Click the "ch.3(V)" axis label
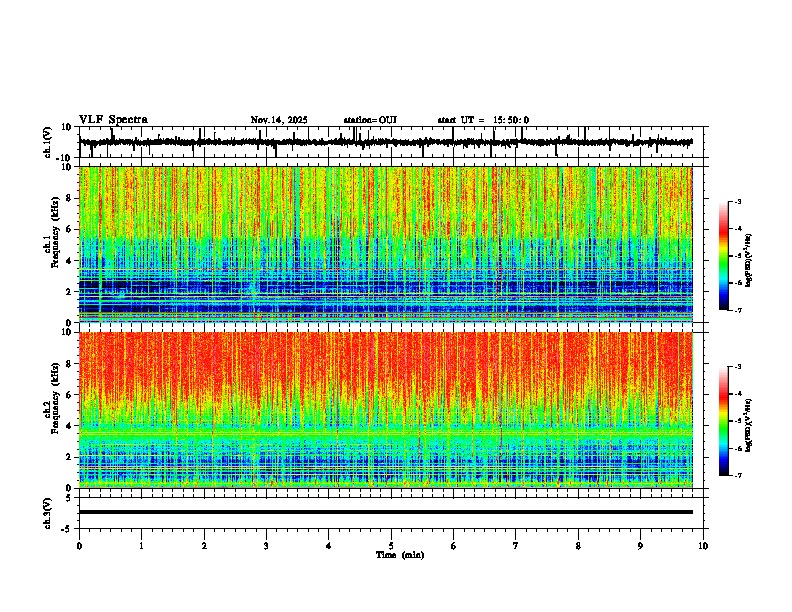The image size is (792, 612). [x=48, y=513]
